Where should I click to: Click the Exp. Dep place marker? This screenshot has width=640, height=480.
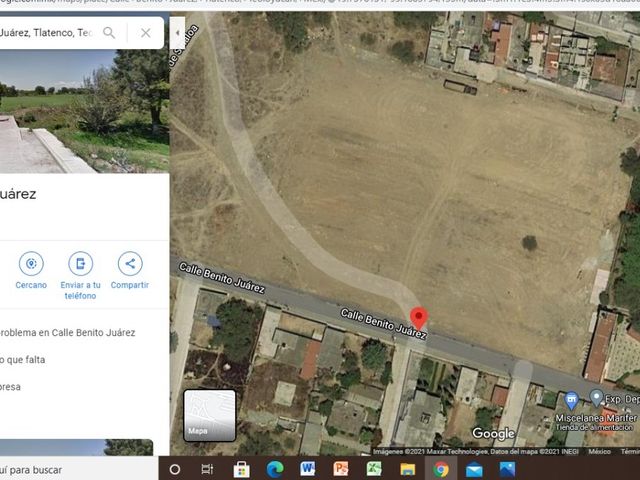pyautogui.click(x=596, y=398)
